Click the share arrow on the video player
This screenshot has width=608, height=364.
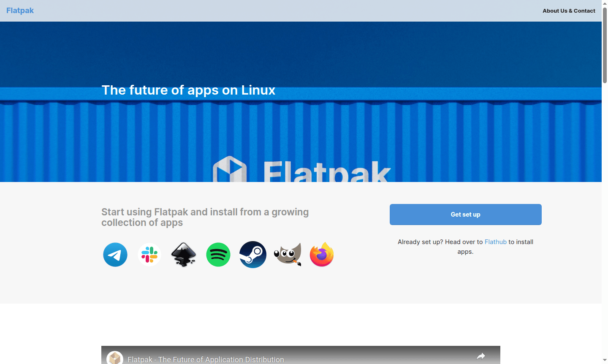[481, 356]
